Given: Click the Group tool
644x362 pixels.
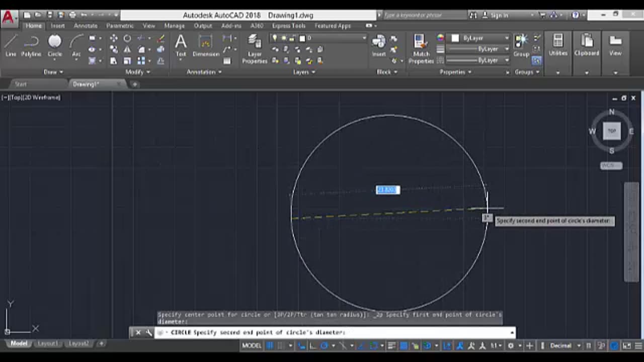Looking at the screenshot, I should (521, 45).
